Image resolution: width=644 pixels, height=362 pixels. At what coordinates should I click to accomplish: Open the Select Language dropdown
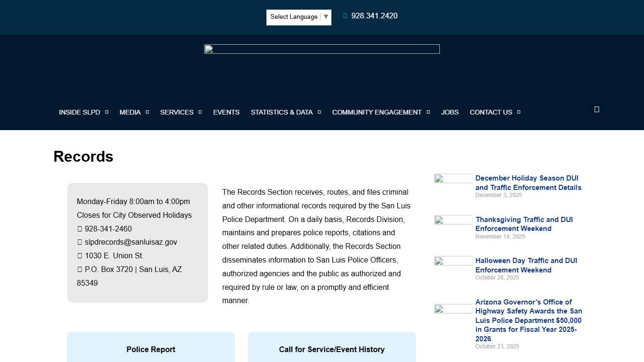click(298, 17)
